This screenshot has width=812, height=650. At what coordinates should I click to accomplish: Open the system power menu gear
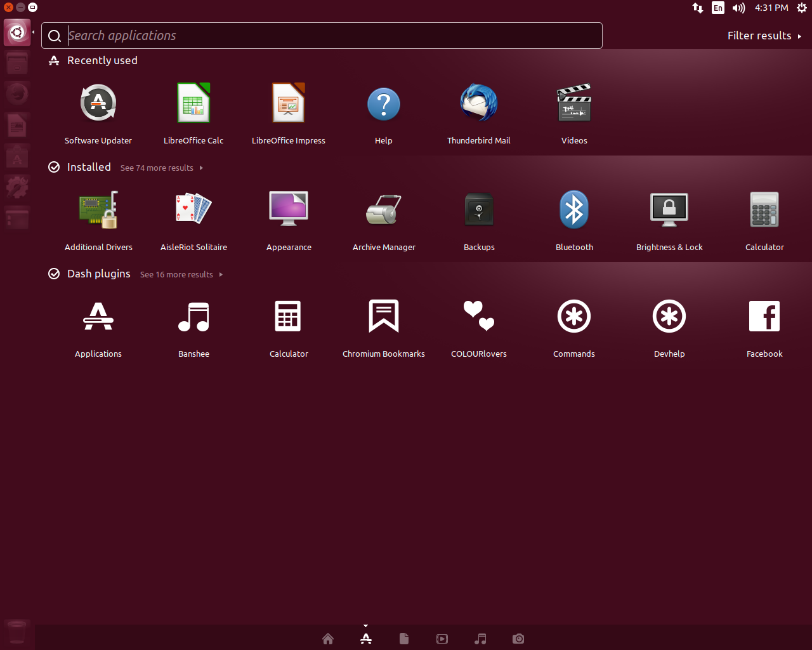click(802, 8)
